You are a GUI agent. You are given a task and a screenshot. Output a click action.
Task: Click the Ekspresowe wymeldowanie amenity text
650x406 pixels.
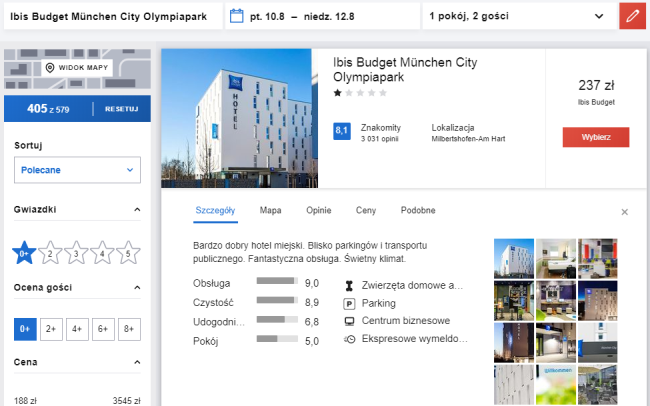point(415,339)
